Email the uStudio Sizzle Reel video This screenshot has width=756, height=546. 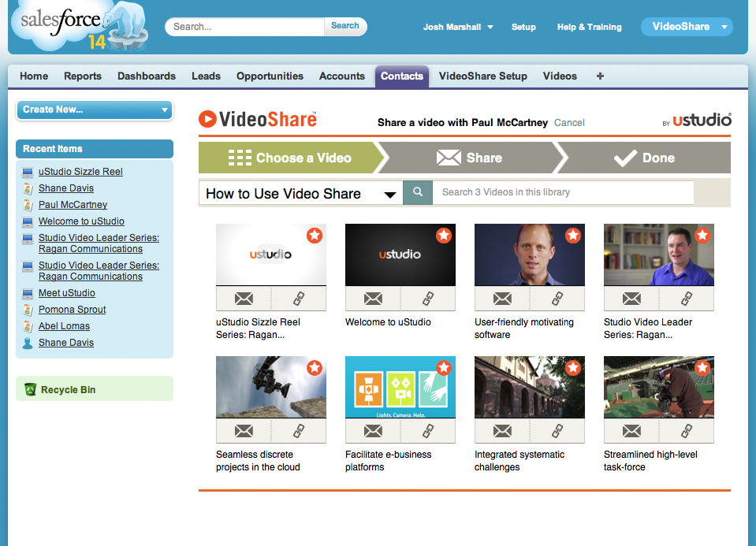click(244, 299)
